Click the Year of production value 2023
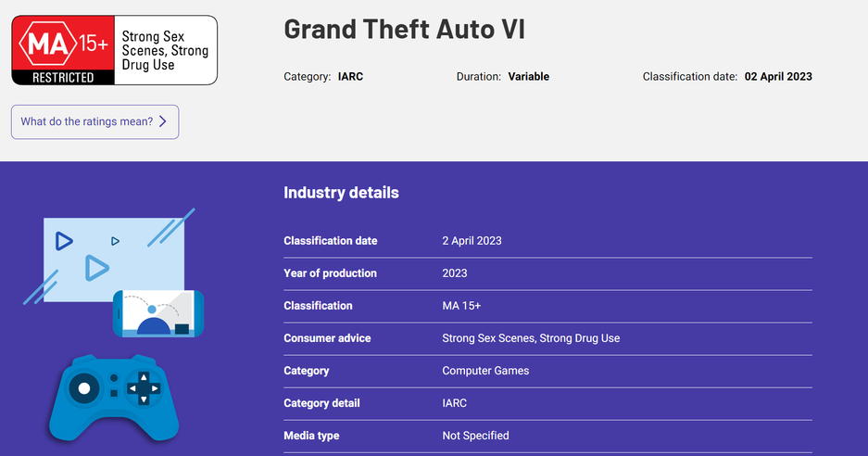Screen dimensions: 868x456 click(x=455, y=273)
